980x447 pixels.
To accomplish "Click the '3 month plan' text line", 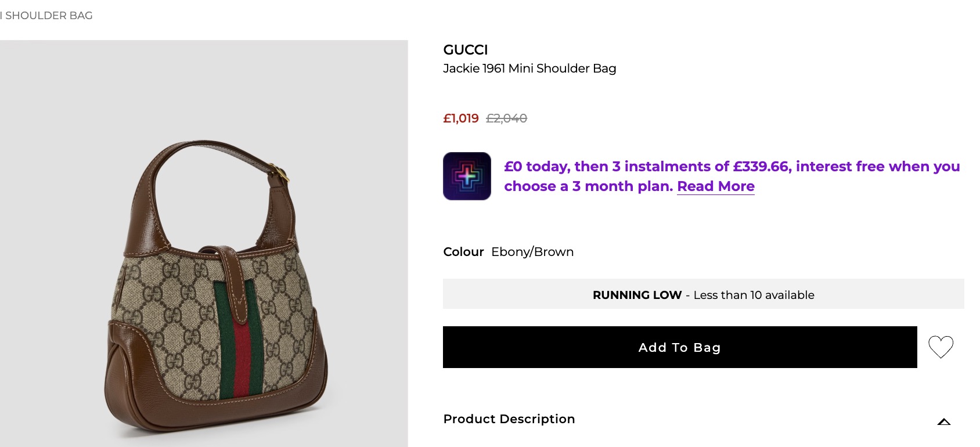I will [588, 186].
